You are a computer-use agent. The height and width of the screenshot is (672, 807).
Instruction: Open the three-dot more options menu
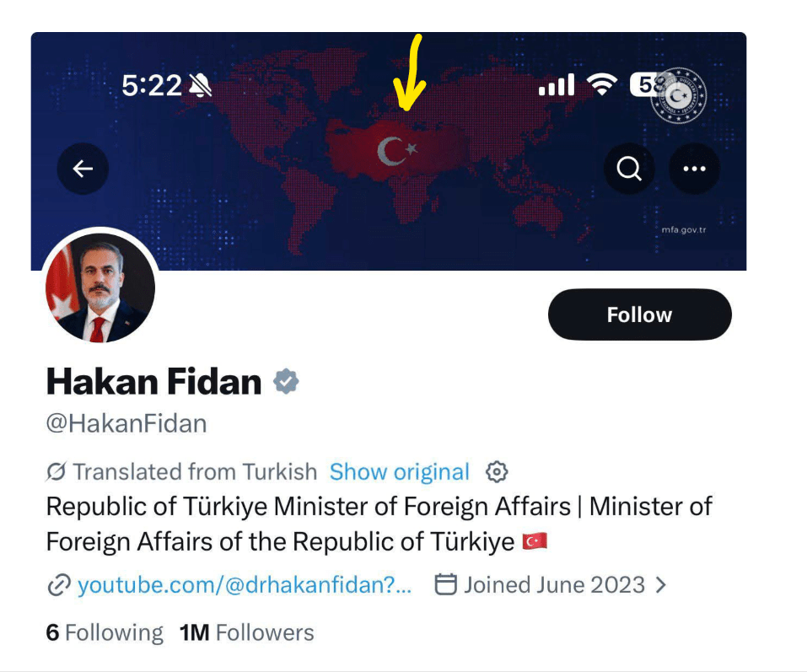pyautogui.click(x=694, y=169)
